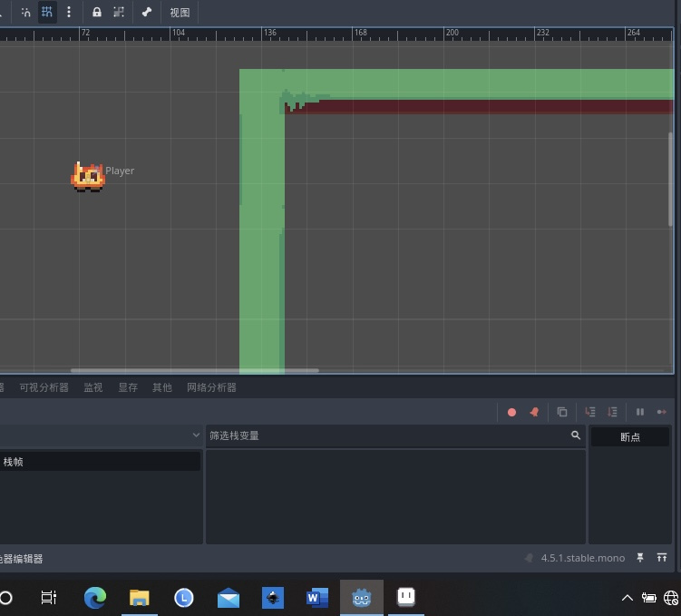
Task: Click the step into icon
Action: (589, 412)
